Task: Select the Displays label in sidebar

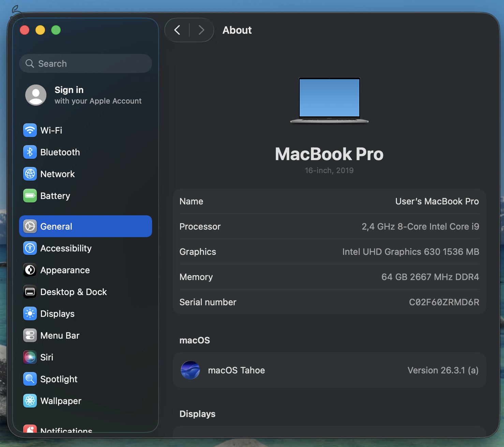Action: [x=57, y=313]
